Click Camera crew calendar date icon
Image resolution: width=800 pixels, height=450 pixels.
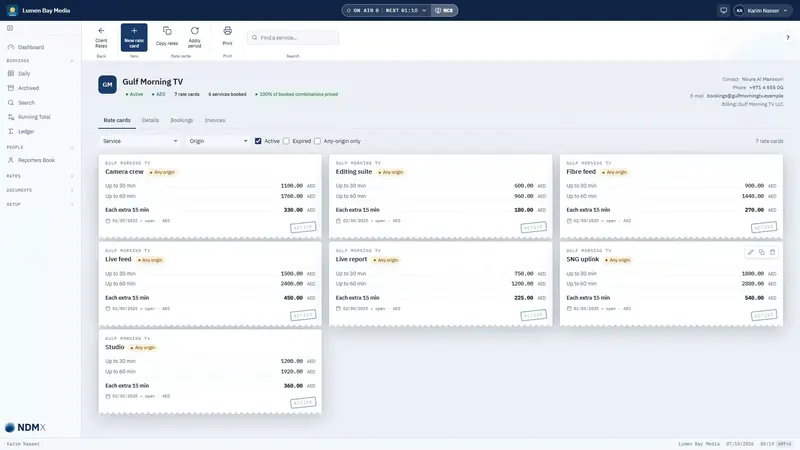(108, 221)
